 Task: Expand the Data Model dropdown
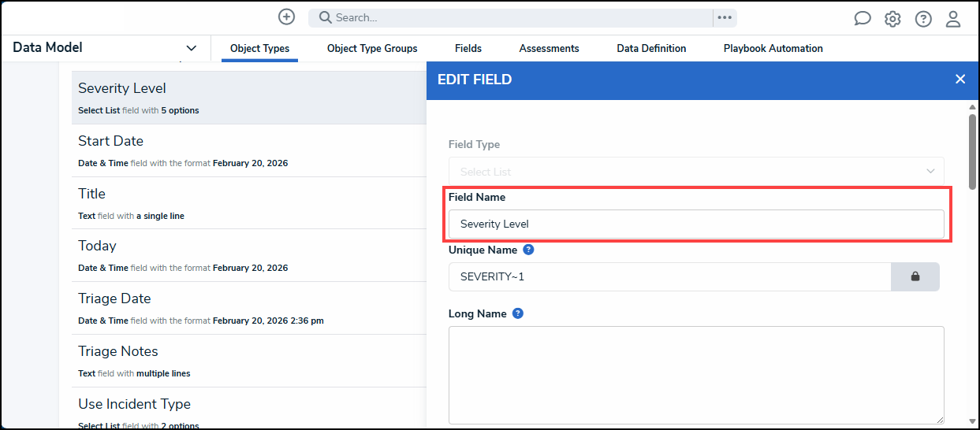coord(191,48)
